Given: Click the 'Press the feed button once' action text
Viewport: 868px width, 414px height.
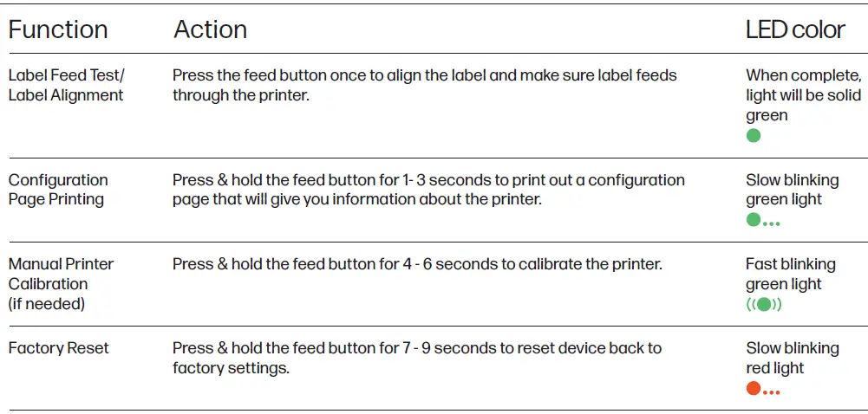Looking at the screenshot, I should click(x=424, y=85).
